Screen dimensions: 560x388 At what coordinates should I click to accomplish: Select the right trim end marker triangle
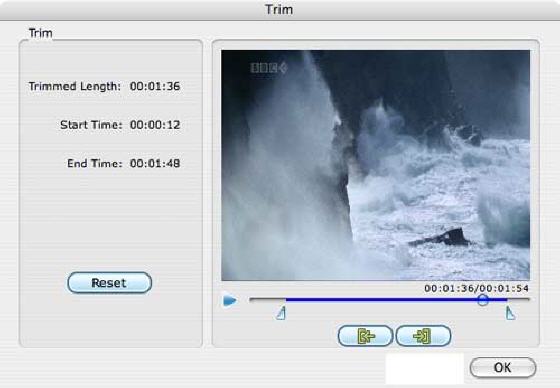coord(510,313)
